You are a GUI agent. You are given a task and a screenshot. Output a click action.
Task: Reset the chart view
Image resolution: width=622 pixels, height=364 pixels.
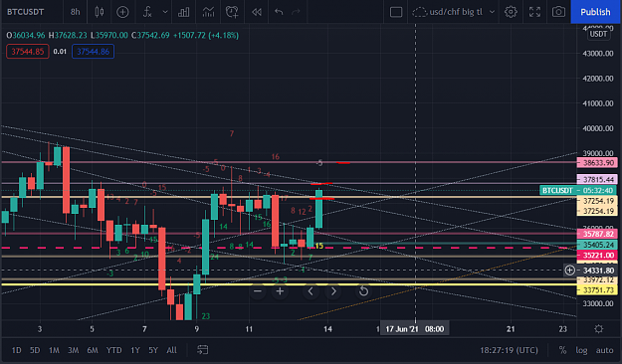363,291
